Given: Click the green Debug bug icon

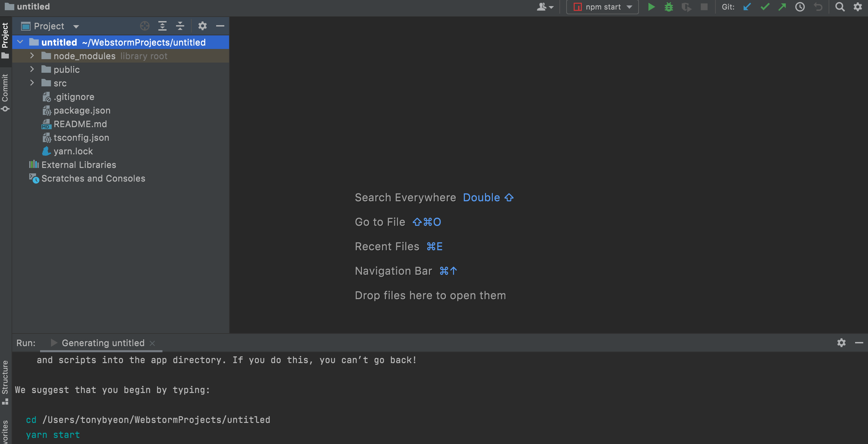Looking at the screenshot, I should (669, 7).
